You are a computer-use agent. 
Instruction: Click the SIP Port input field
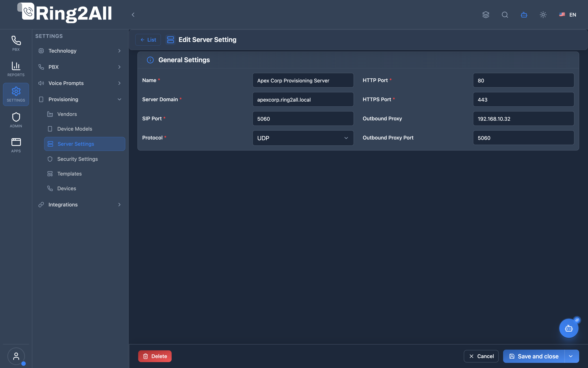tap(303, 118)
